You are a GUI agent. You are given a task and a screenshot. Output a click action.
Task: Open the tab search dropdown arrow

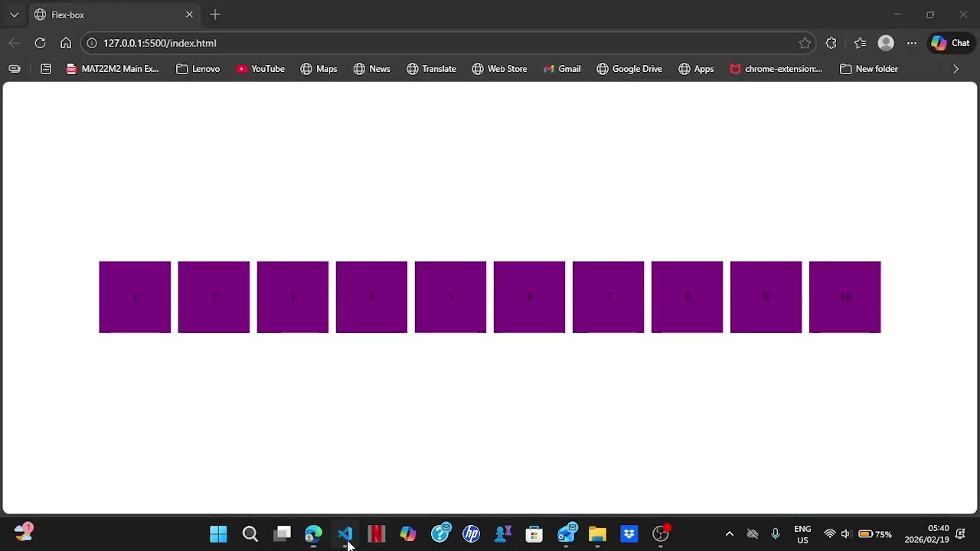(x=14, y=15)
